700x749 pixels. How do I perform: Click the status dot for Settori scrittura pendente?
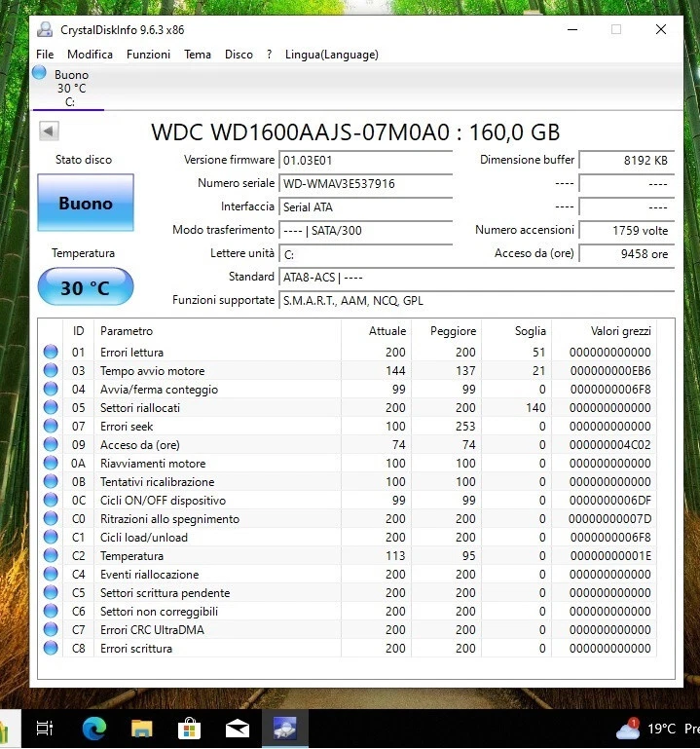pos(51,592)
